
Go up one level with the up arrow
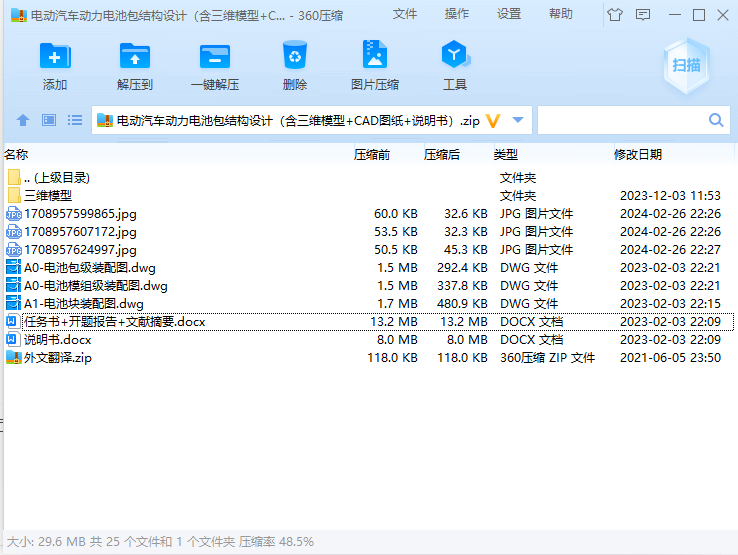pos(23,121)
